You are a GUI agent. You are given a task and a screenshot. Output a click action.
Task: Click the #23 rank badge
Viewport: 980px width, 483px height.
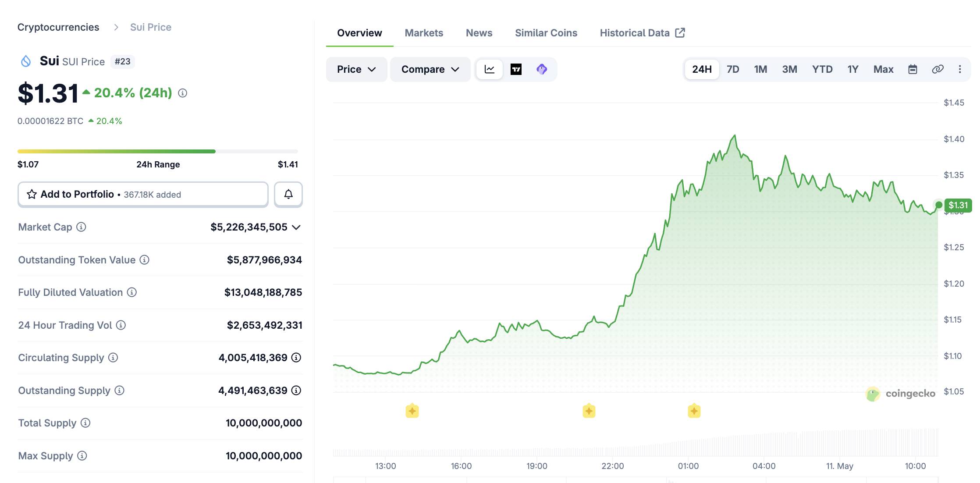[x=123, y=61]
